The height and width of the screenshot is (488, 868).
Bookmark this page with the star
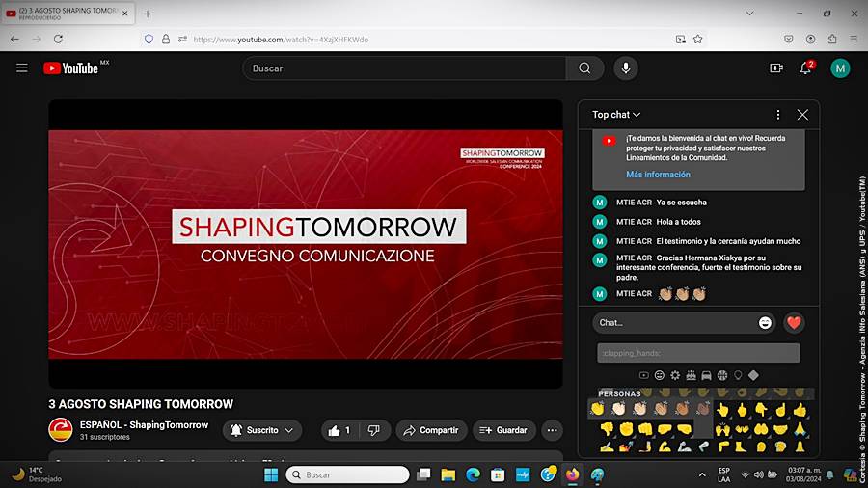pos(697,40)
